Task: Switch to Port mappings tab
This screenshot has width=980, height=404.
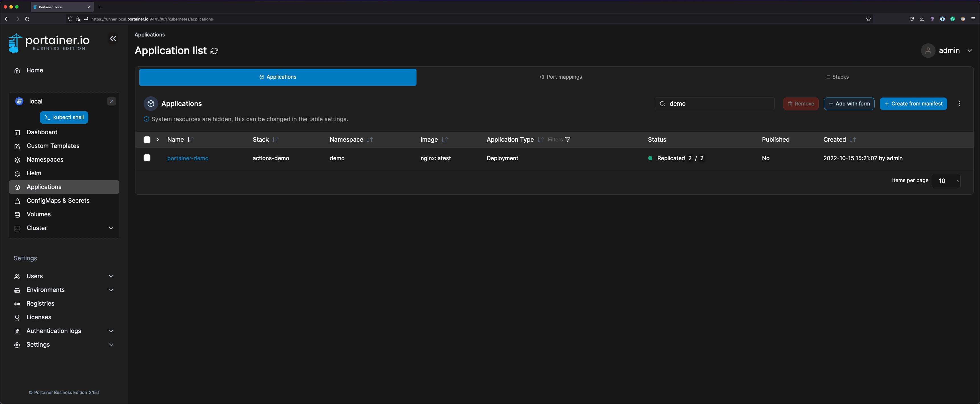Action: point(561,77)
